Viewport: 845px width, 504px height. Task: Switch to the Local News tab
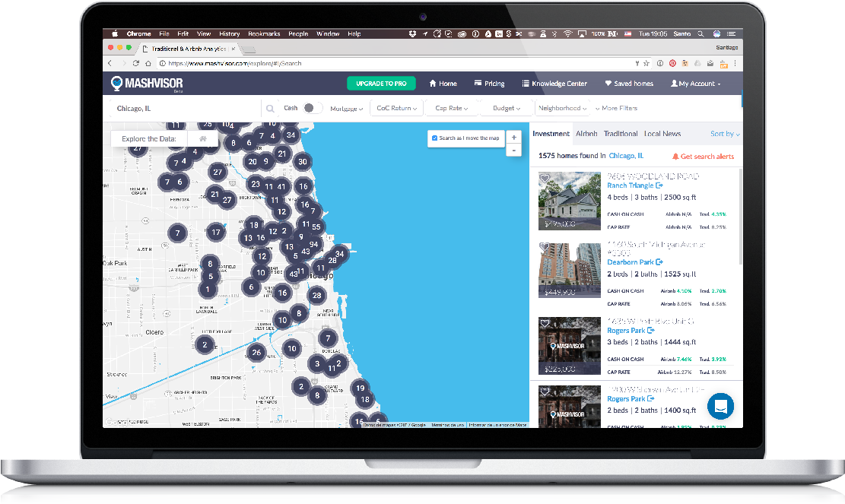[x=662, y=134]
